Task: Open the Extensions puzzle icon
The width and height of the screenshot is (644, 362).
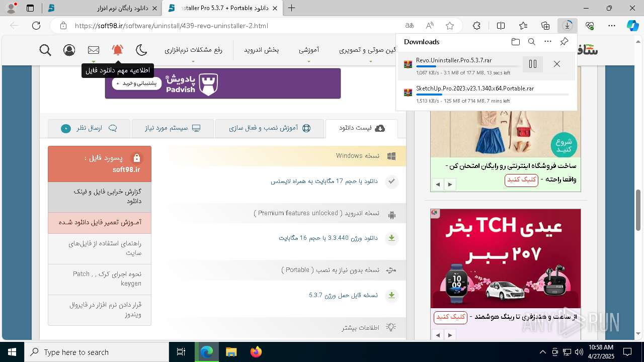Action: coord(476,26)
